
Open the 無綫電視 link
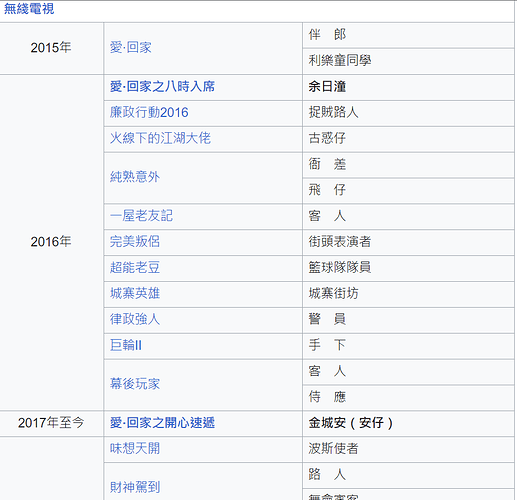[x=29, y=9]
